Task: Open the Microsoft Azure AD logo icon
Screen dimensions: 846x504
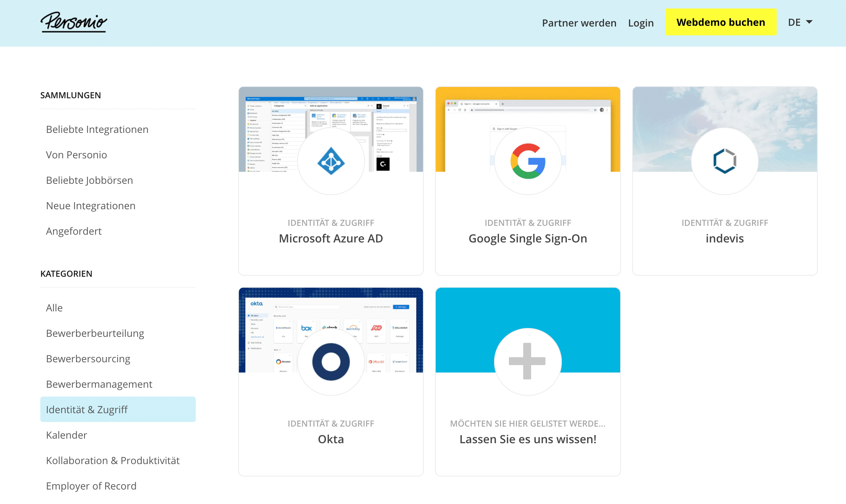Action: [331, 161]
